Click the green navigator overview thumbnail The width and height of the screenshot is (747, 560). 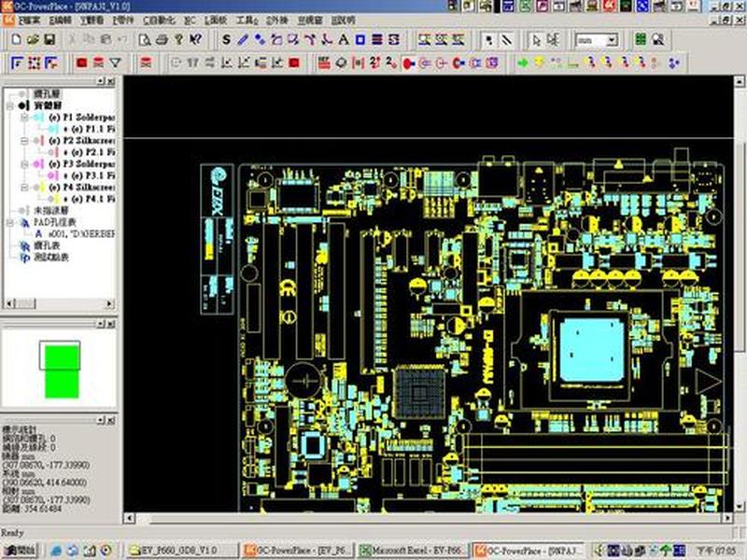62,370
